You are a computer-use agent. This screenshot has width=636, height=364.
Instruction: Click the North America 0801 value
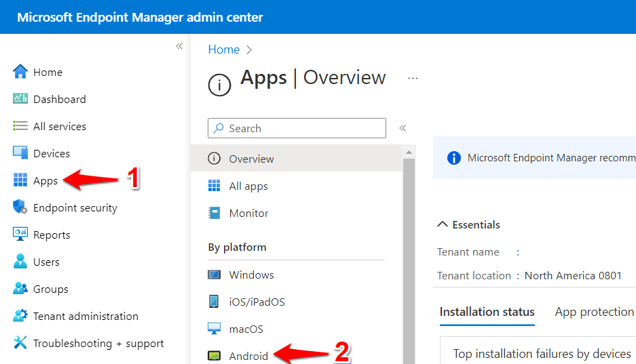(x=573, y=275)
